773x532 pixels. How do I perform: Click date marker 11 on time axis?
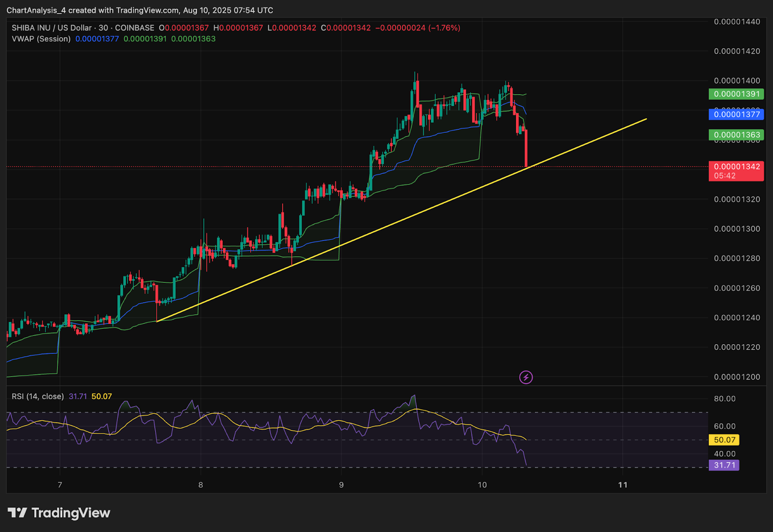tap(623, 485)
